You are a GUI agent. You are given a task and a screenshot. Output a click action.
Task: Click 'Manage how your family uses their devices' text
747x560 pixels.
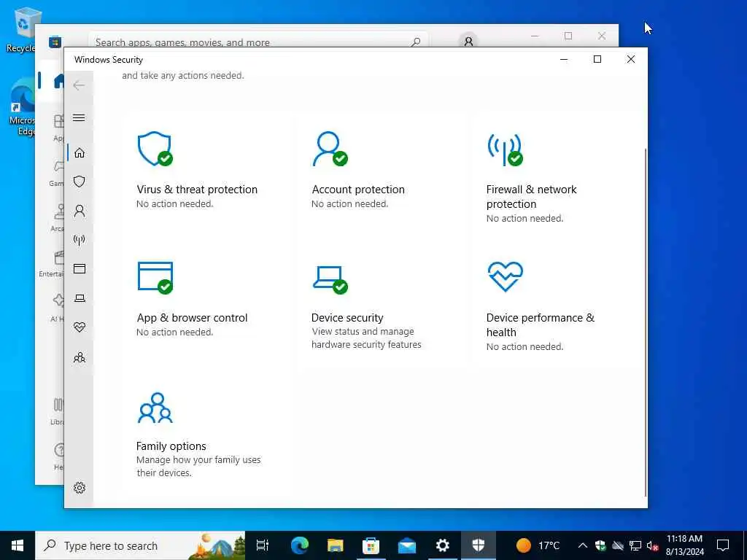tap(198, 466)
